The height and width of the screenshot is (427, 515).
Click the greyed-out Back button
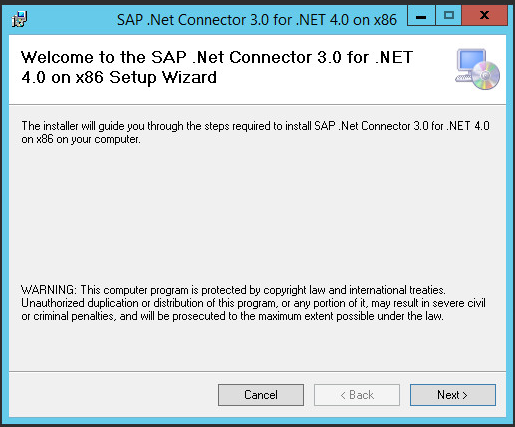[357, 395]
